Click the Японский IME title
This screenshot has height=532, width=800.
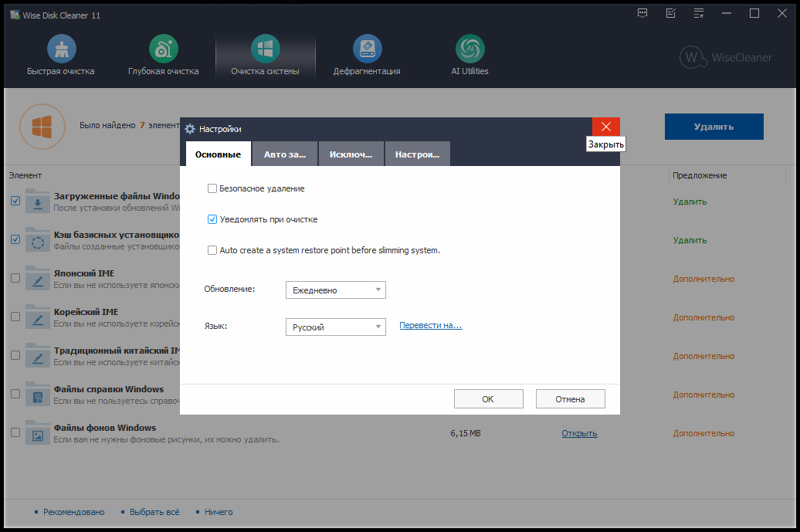[84, 273]
